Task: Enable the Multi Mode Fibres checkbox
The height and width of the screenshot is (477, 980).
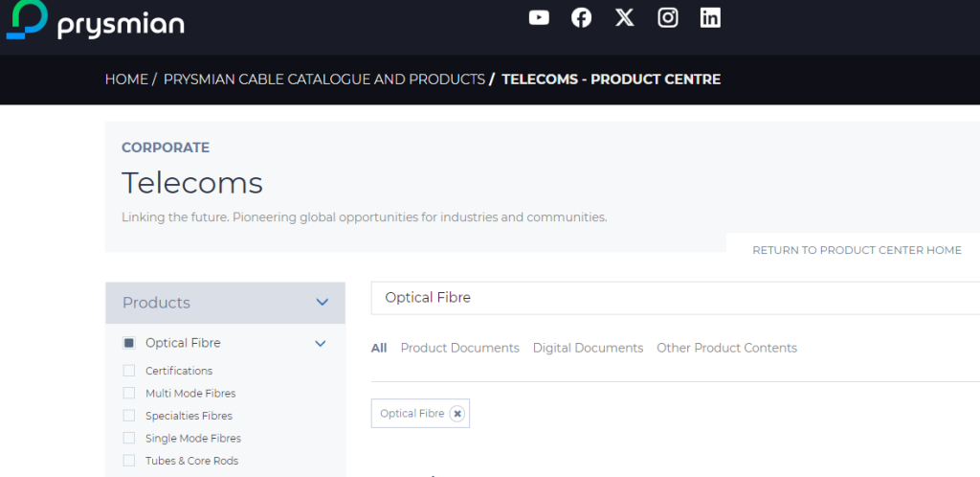Action: click(129, 393)
